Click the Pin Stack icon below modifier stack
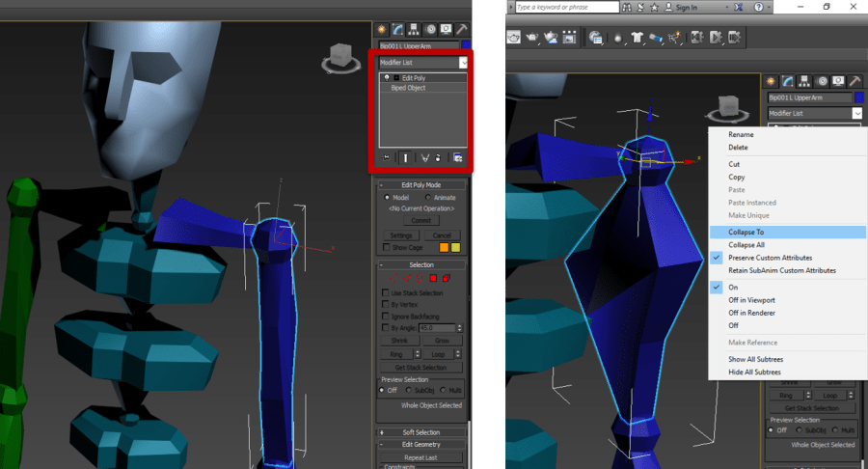The width and height of the screenshot is (868, 469). (386, 157)
